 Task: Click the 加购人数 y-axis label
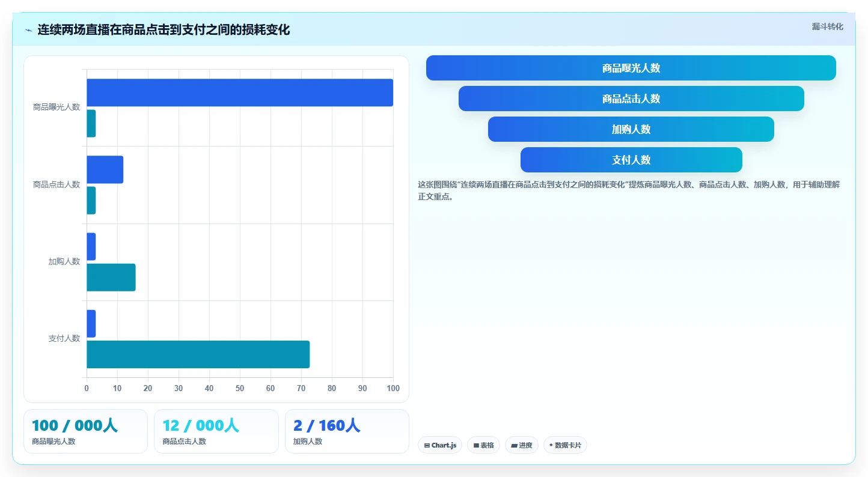click(x=64, y=261)
